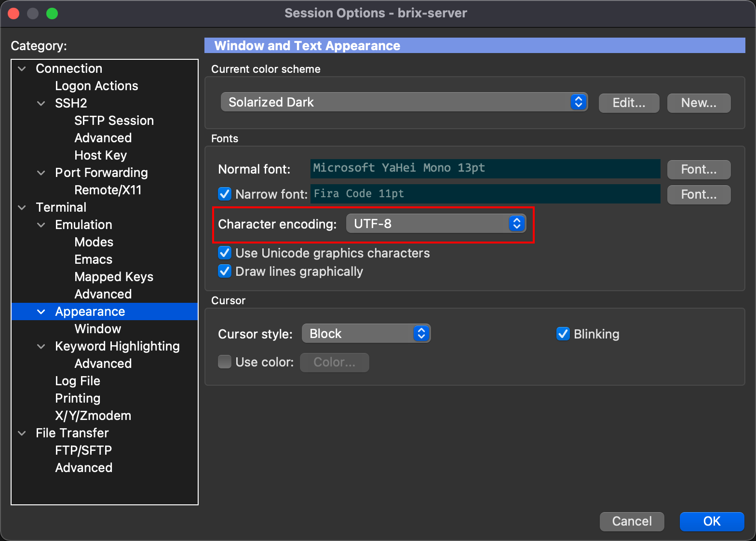The image size is (756, 541).
Task: Click the Normal font preview field
Action: point(485,168)
